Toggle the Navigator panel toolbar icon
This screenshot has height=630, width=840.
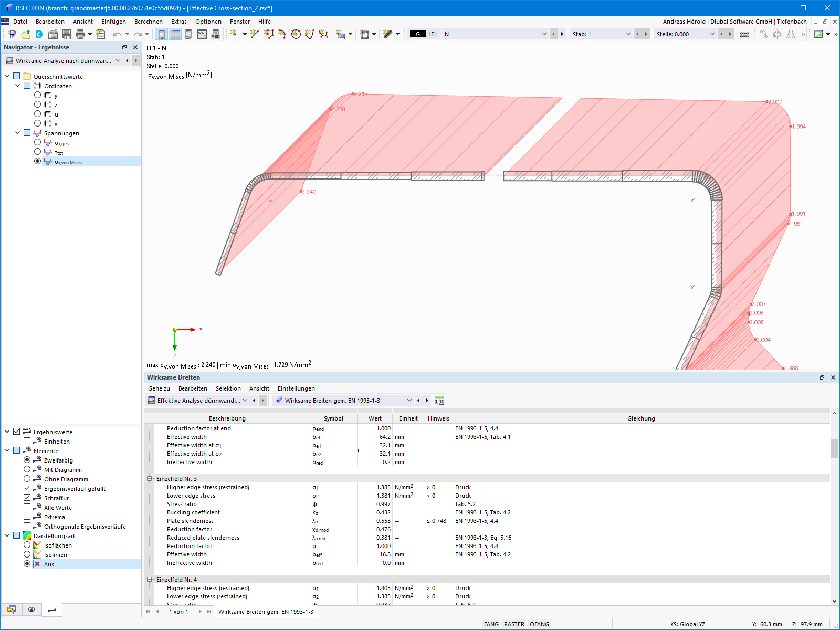click(x=162, y=34)
